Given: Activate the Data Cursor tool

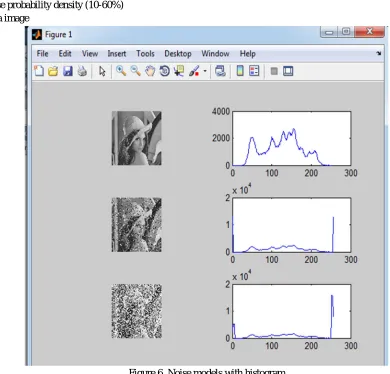Looking at the screenshot, I should tap(179, 71).
